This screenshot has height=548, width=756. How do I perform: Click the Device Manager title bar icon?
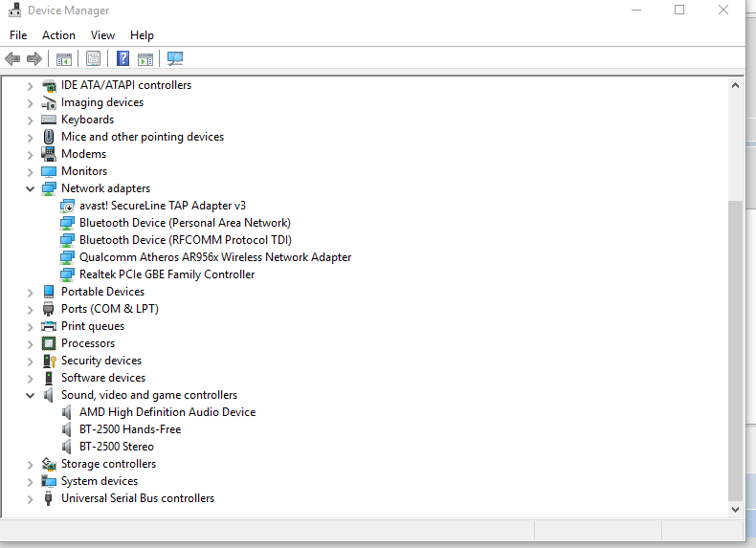tap(15, 11)
